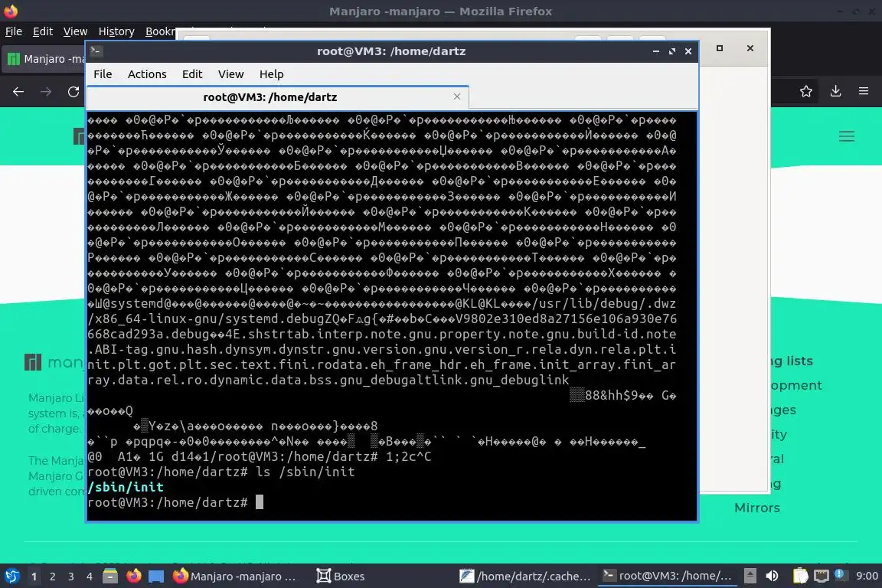Switch to workspace 1
The height and width of the screenshot is (588, 882).
(x=34, y=577)
